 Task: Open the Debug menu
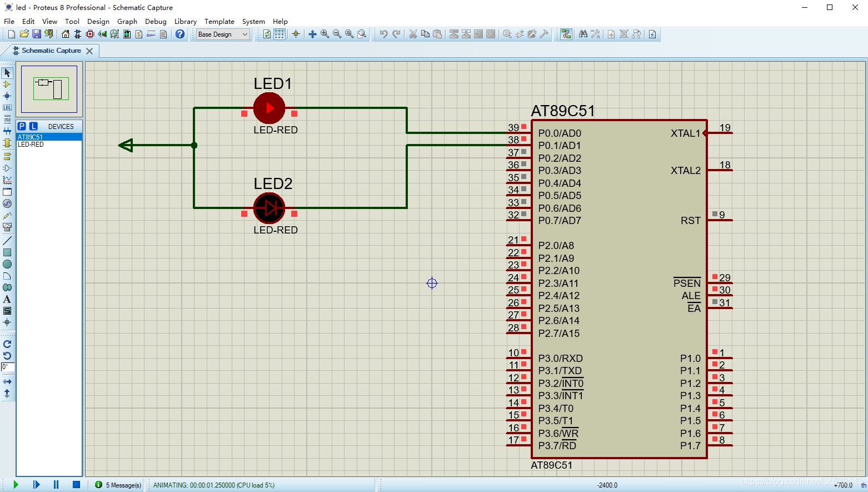click(156, 21)
